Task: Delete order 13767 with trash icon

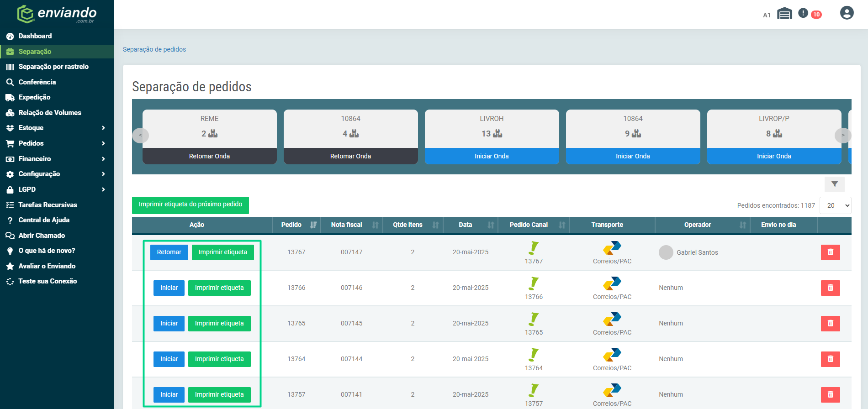Action: click(x=830, y=252)
